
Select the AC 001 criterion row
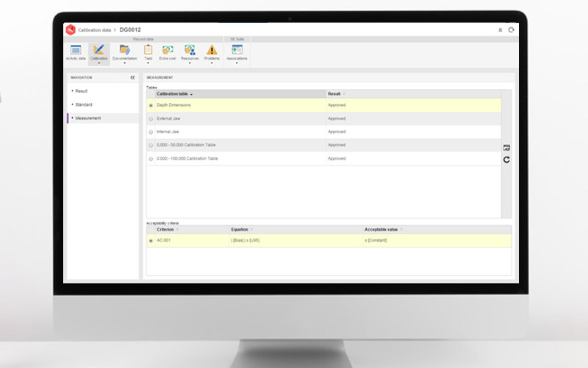[x=165, y=241]
